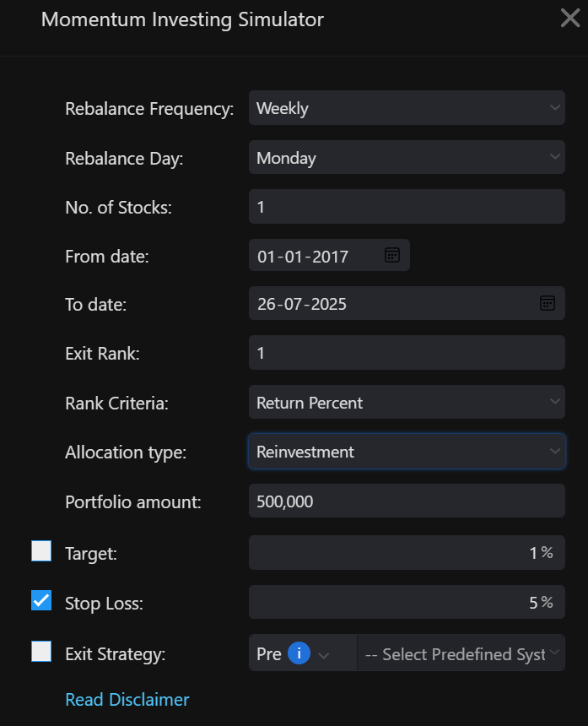Expand the Allocation type Reinvestment dropdown
Viewport: 588px width, 726px height.
pos(407,452)
